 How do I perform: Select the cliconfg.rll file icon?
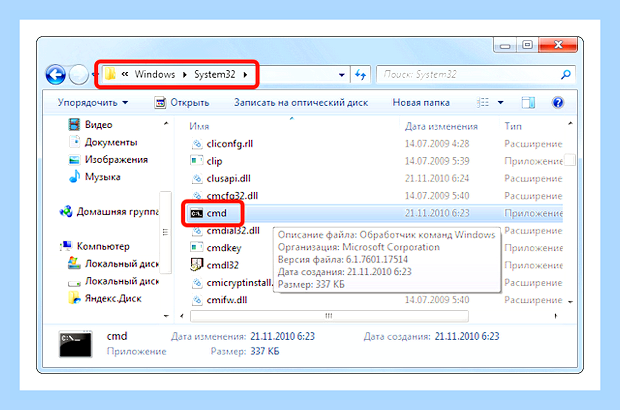tap(197, 144)
